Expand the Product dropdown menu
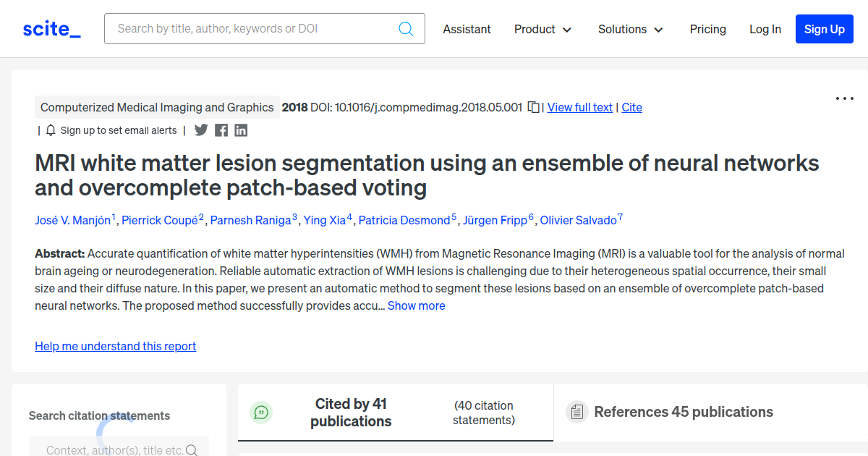This screenshot has height=456, width=868. coord(542,29)
